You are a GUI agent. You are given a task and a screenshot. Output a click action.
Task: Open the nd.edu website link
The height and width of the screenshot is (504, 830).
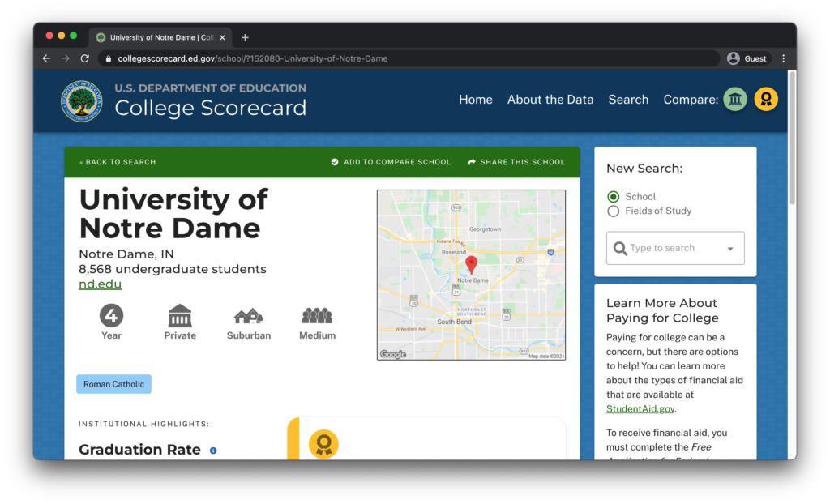pyautogui.click(x=100, y=284)
